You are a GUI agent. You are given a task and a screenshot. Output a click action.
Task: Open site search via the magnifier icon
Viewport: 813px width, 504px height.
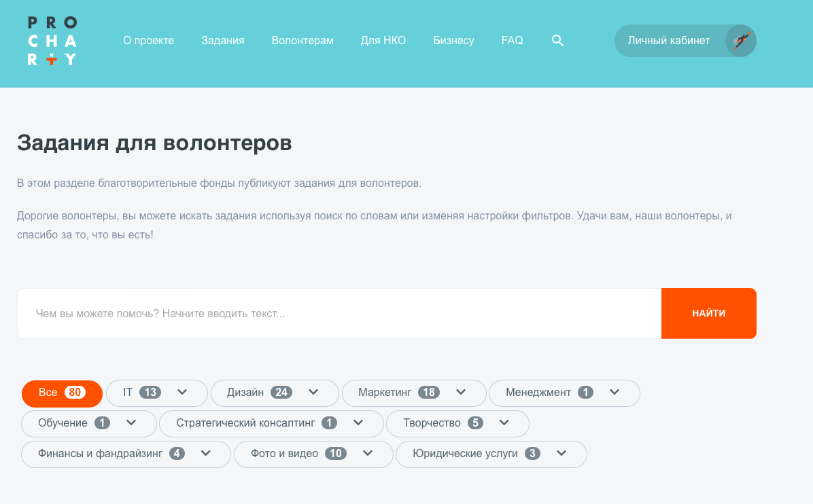(x=557, y=41)
